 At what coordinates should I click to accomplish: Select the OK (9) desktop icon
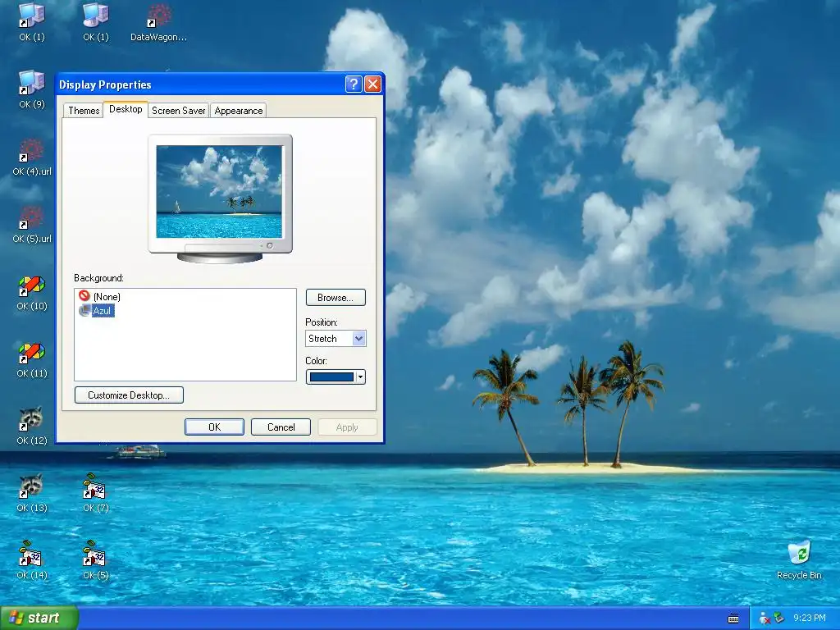[x=32, y=89]
